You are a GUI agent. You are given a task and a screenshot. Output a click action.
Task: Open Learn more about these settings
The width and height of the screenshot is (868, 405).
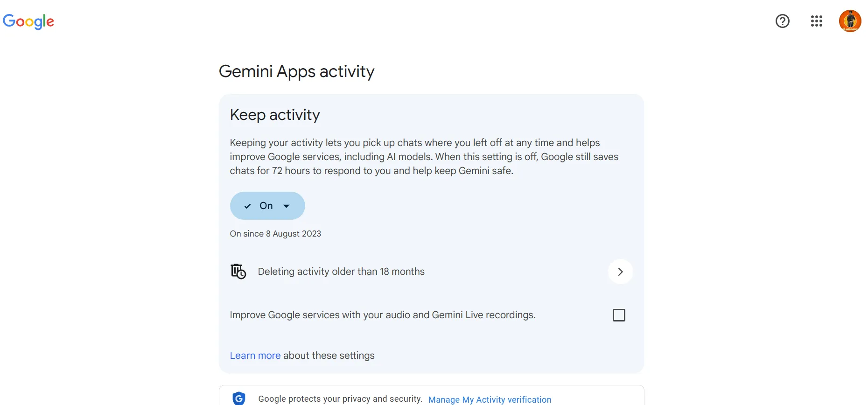255,355
